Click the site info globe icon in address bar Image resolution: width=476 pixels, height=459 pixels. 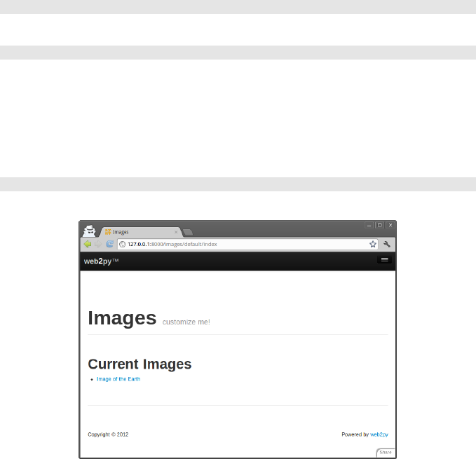(x=123, y=244)
